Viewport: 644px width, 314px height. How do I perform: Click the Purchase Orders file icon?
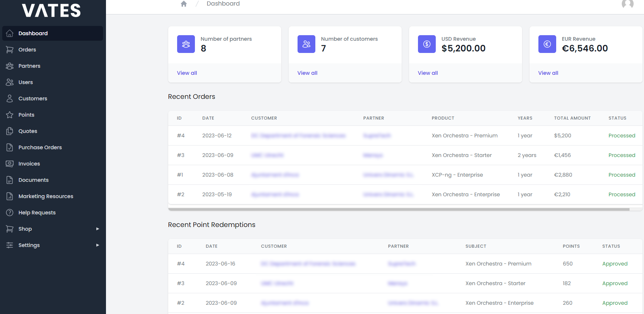coord(10,147)
